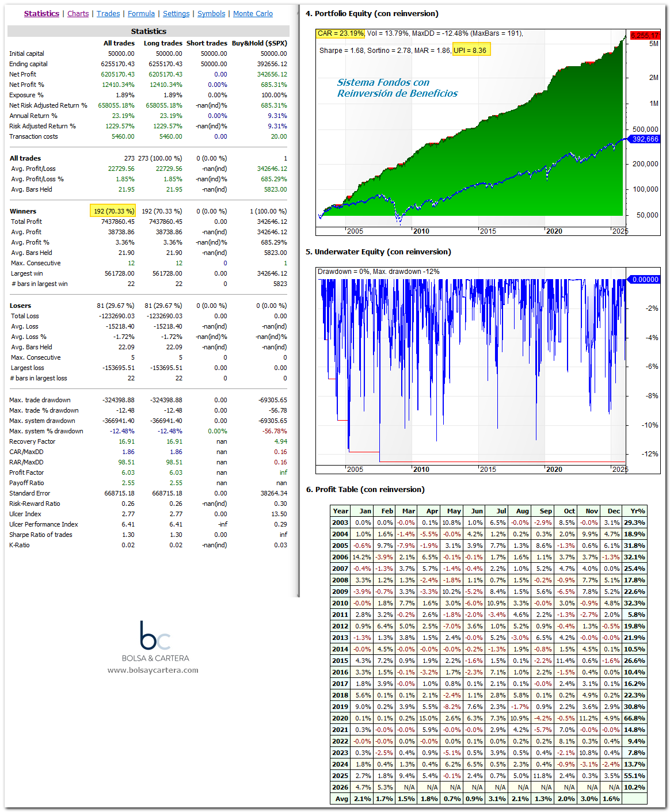This screenshot has width=670, height=812.
Task: Click the blue 392,666 benchmark value label
Action: [x=645, y=139]
